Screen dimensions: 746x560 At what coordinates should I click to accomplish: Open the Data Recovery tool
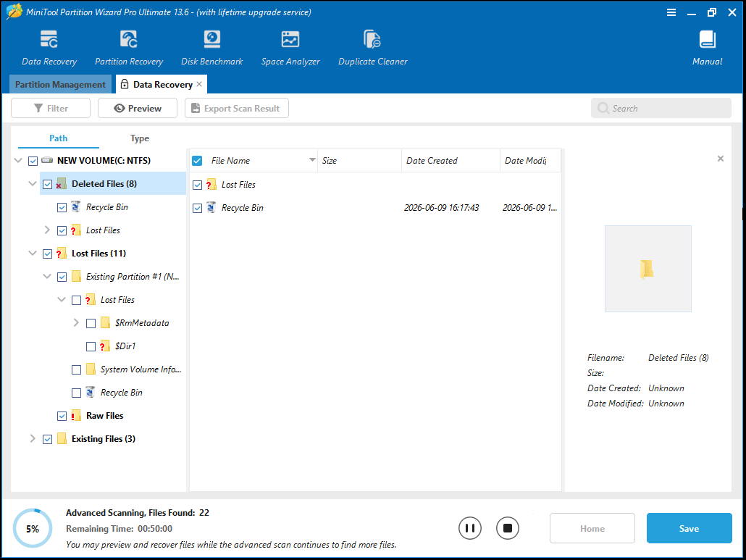pyautogui.click(x=49, y=48)
